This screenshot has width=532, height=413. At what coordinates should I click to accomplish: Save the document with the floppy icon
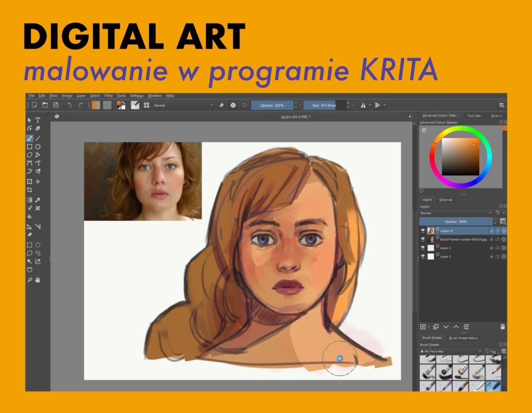56,105
